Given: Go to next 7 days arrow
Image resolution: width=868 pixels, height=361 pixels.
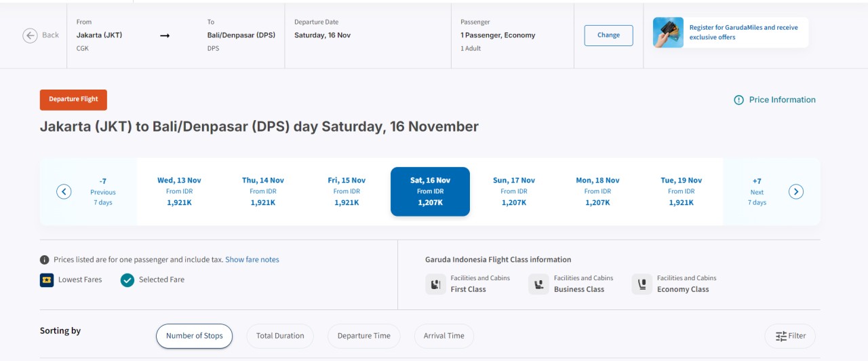Looking at the screenshot, I should pyautogui.click(x=796, y=191).
